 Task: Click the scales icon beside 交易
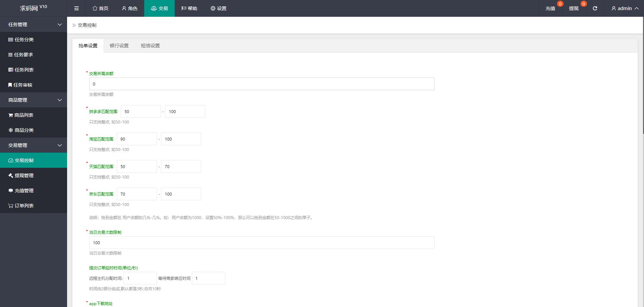click(x=154, y=8)
